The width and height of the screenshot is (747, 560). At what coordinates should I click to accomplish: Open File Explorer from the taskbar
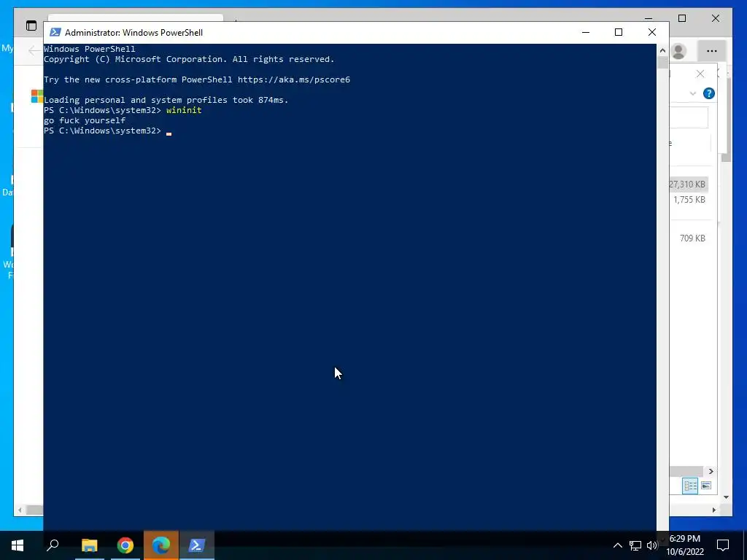pyautogui.click(x=89, y=545)
